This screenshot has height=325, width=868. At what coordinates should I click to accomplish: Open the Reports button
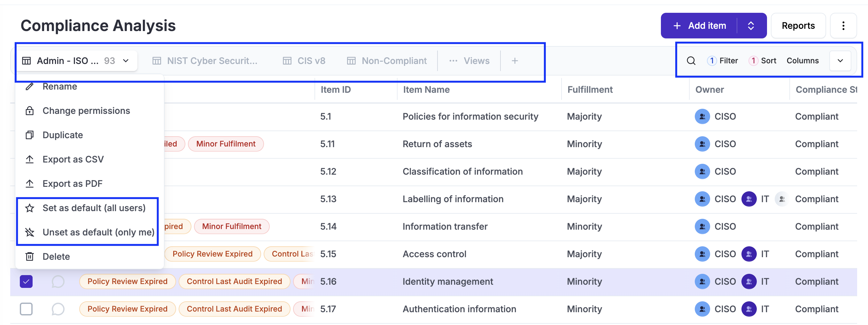798,26
